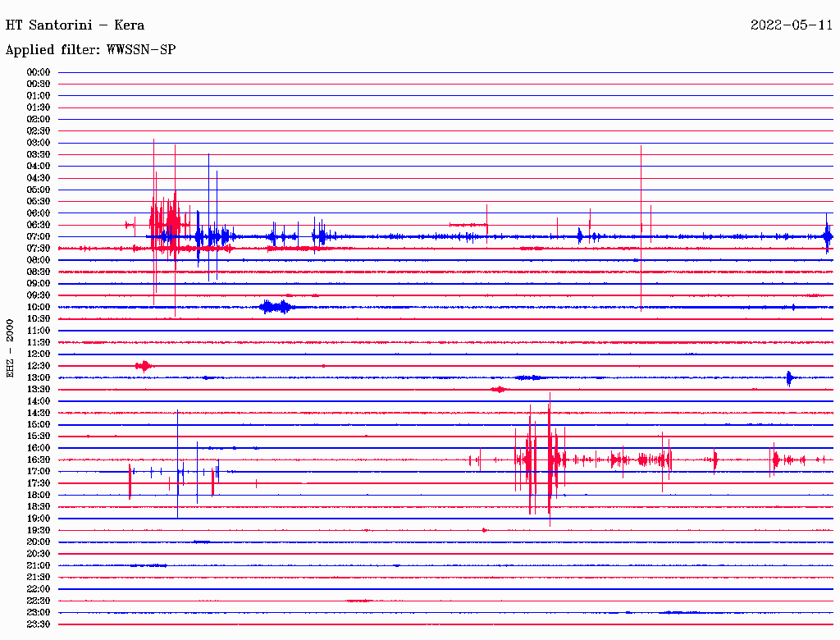The width and height of the screenshot is (840, 640).
Task: Click the vertical 'EHZ - 2000' channel label
Action: [11, 348]
